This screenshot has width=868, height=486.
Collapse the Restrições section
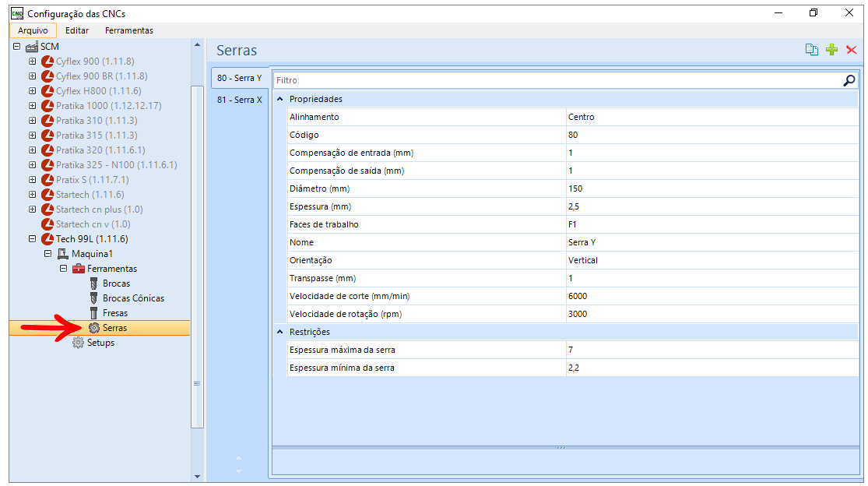point(280,332)
